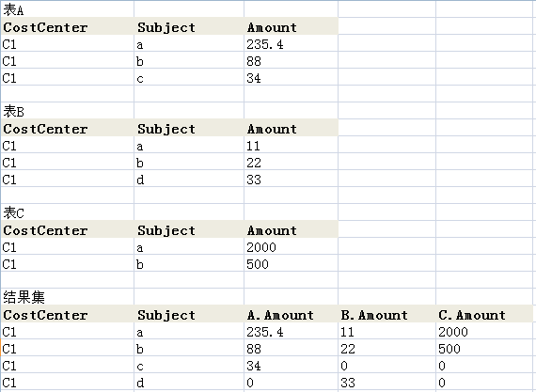Click the 2000 amount in table C
Viewport: 536px width, 392px height.
pos(292,246)
